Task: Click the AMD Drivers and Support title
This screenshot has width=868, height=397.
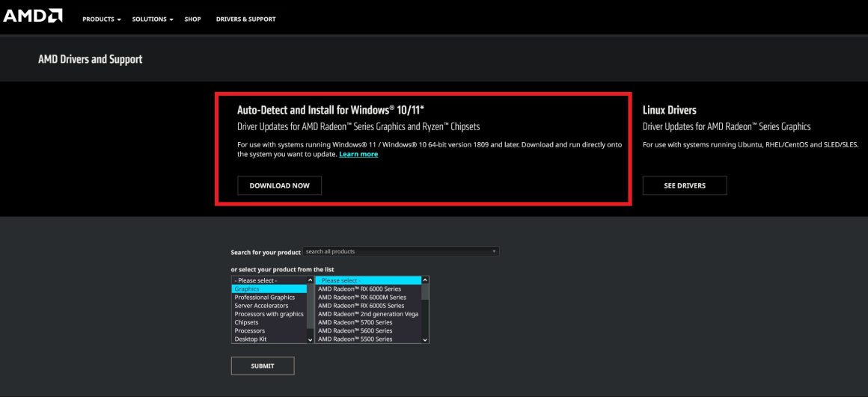Action: pyautogui.click(x=91, y=59)
